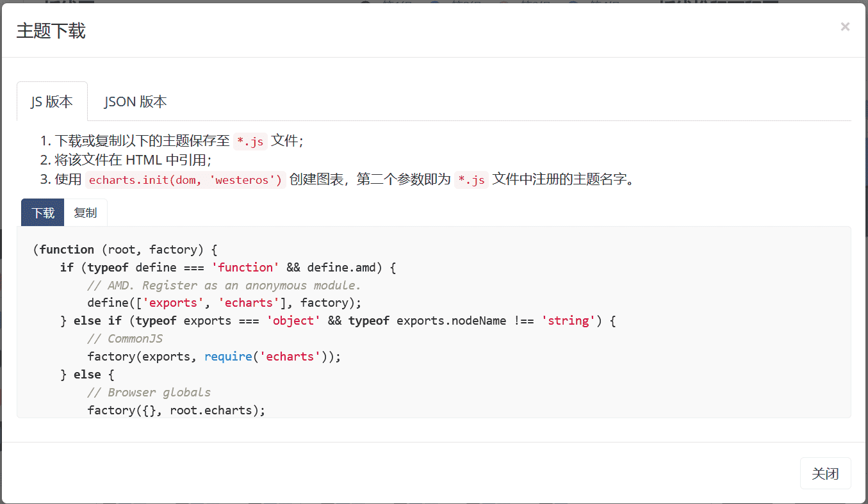Click the 复制 copy button
Image resolution: width=868 pixels, height=504 pixels.
pyautogui.click(x=86, y=213)
